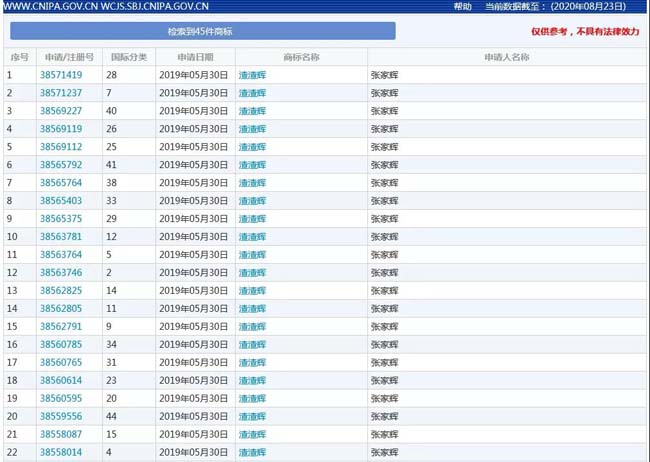Image resolution: width=650 pixels, height=462 pixels.
Task: Click the 帮助 help link
Action: (462, 6)
